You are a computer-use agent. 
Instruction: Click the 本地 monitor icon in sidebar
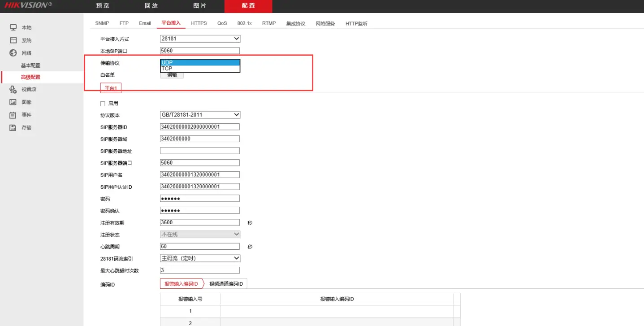point(13,27)
